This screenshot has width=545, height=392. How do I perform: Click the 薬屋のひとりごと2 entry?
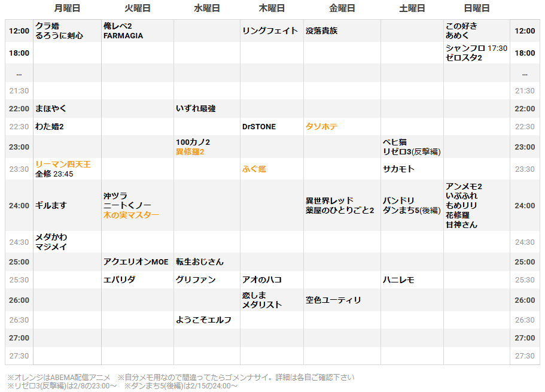tap(340, 211)
